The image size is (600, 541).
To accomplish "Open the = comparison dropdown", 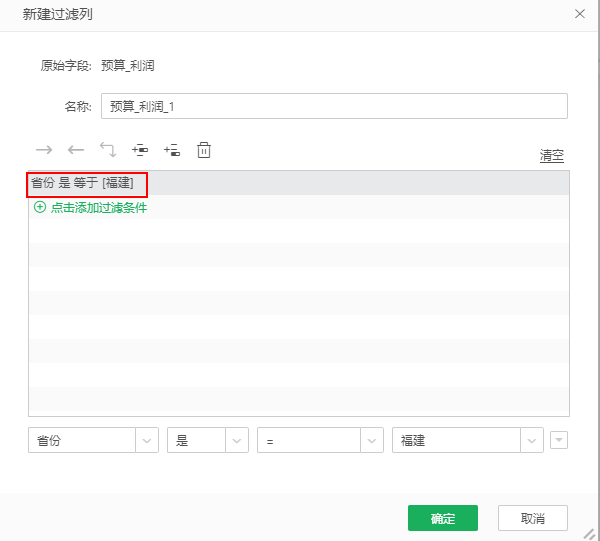I will coord(372,441).
